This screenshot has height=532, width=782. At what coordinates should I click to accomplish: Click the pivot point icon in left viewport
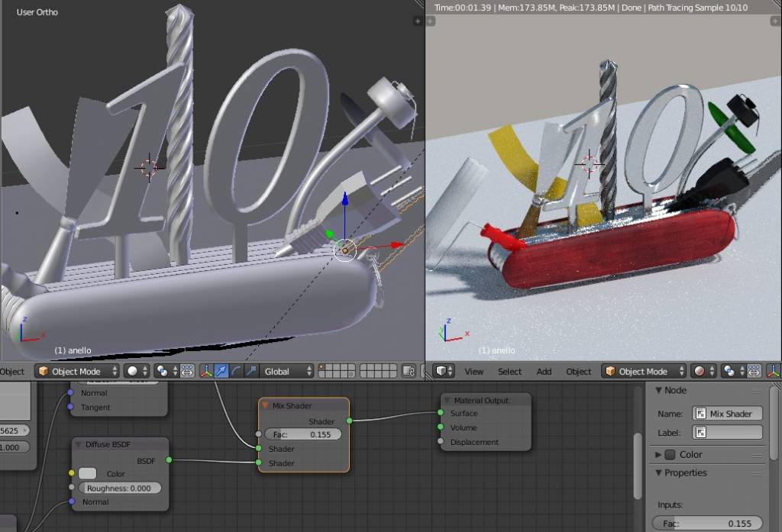tap(162, 372)
